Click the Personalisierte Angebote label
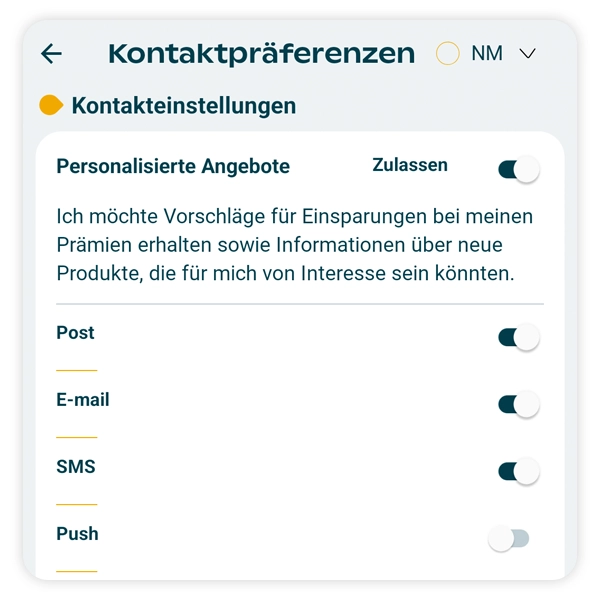Viewport: 600px width, 600px height. [173, 167]
